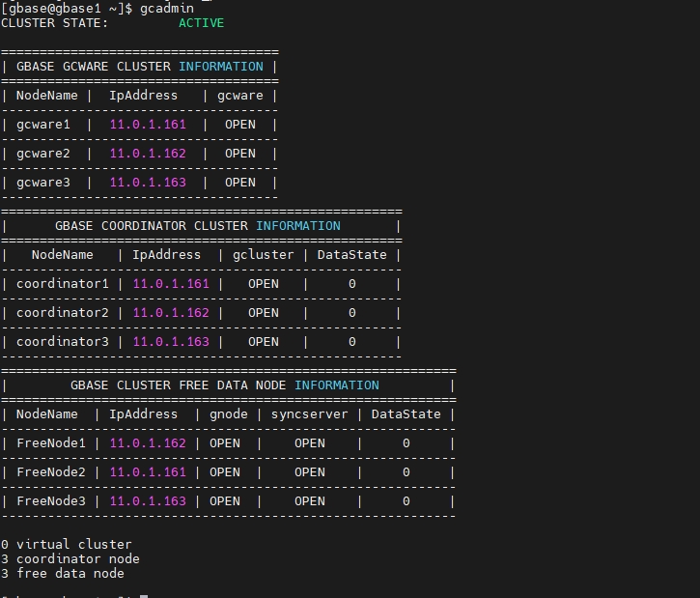The image size is (700, 598).
Task: Click the gnode column header
Action: click(x=229, y=414)
